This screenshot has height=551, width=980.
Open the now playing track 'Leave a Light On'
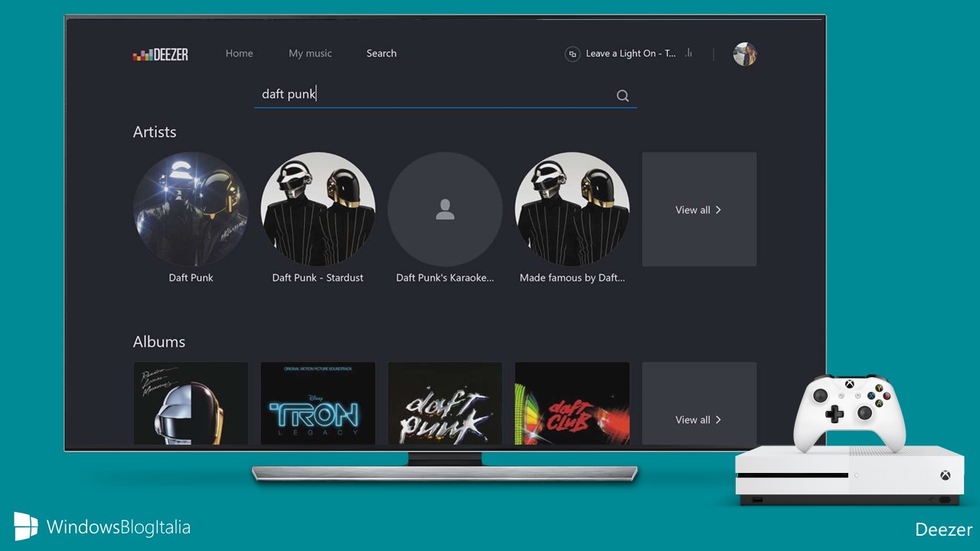click(631, 54)
